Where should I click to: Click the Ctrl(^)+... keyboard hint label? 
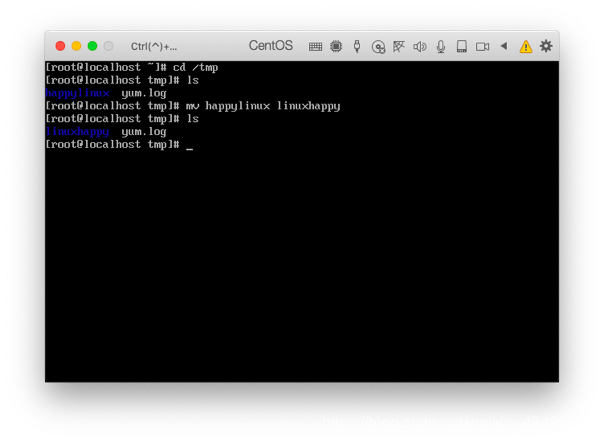[x=154, y=47]
